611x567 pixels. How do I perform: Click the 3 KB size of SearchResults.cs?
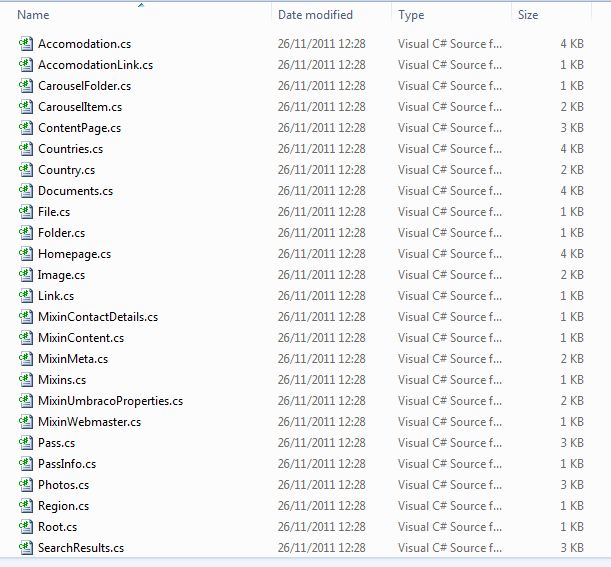point(572,548)
